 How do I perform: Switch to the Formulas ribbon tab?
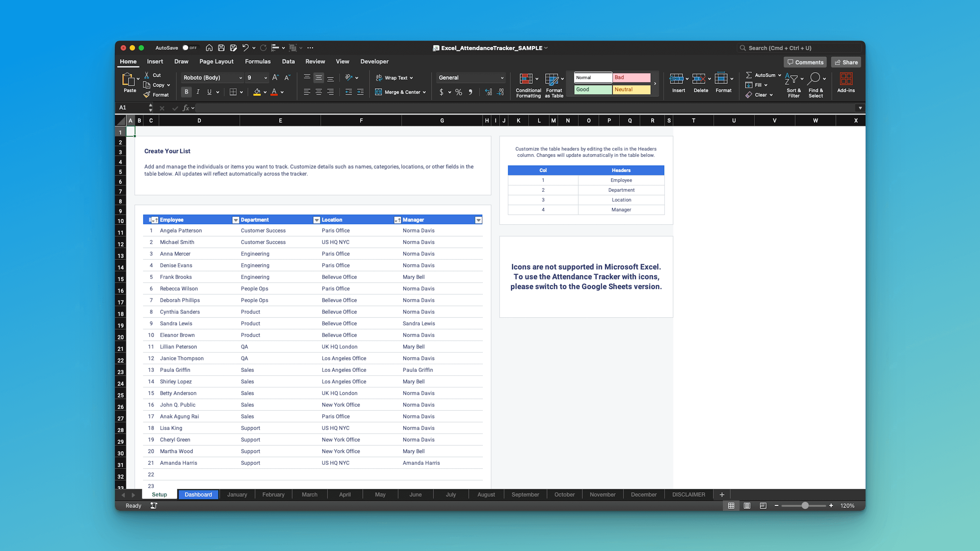[258, 61]
